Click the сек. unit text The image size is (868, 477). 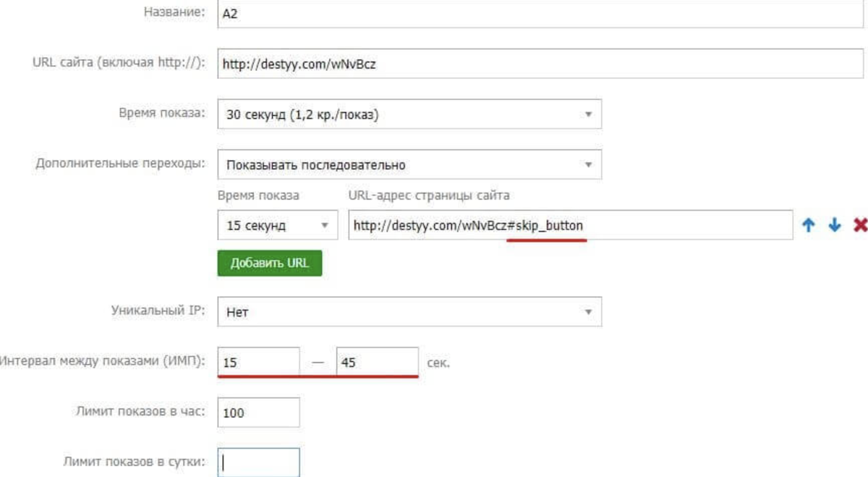(x=438, y=362)
